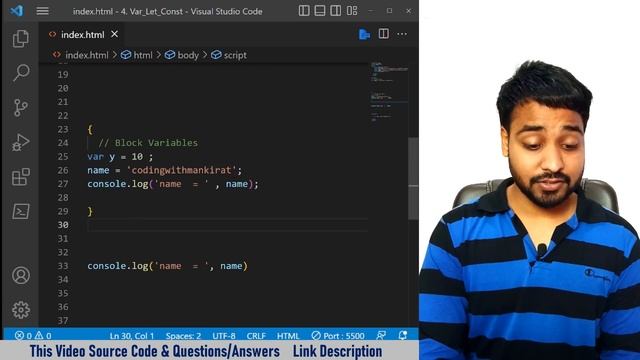Toggle the bottom panel layout icon
The height and width of the screenshot is (360, 640).
tap(320, 11)
